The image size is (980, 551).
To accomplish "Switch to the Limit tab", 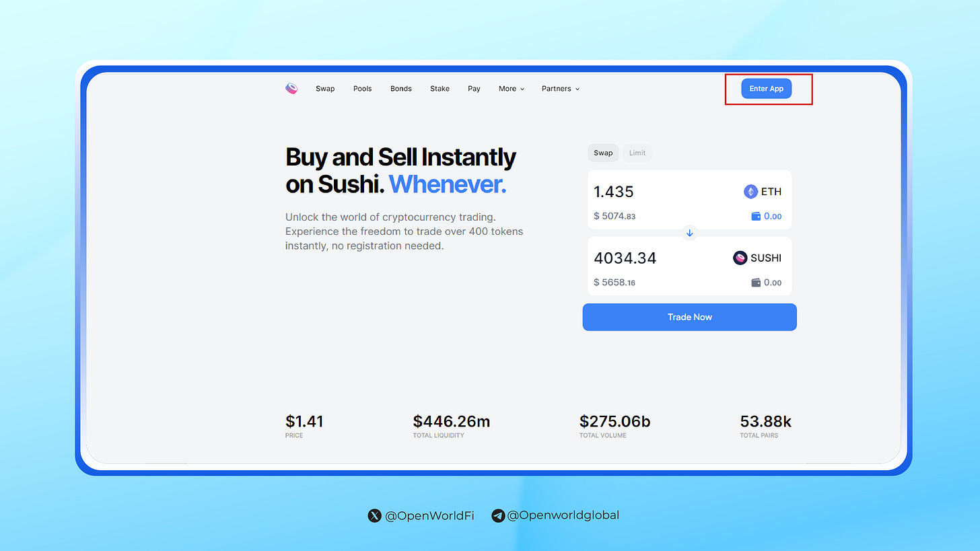I will 637,153.
